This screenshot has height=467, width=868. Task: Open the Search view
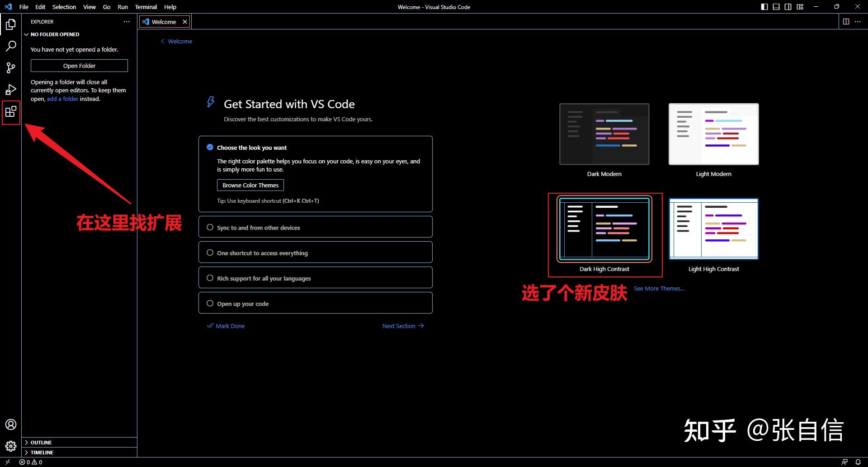pyautogui.click(x=11, y=46)
